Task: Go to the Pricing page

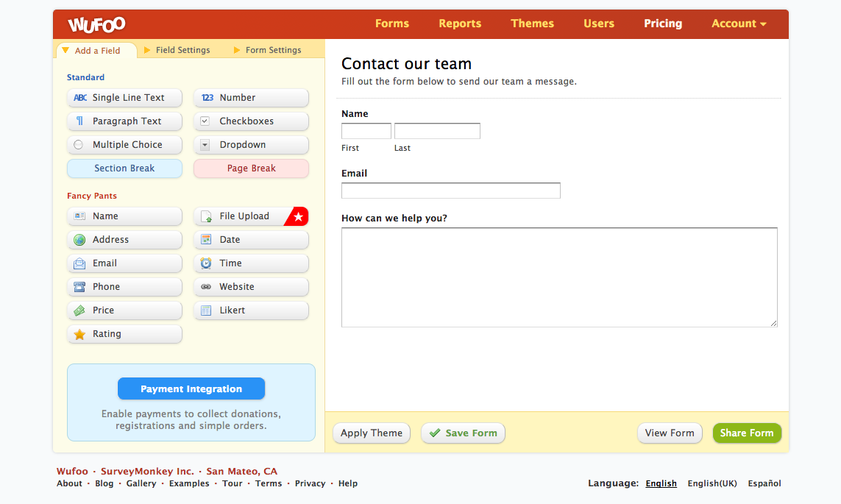Action: tap(663, 24)
